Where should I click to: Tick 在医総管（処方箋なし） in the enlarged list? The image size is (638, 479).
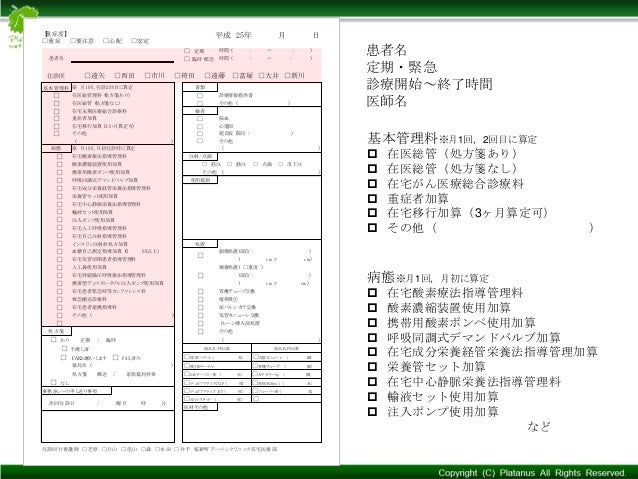pyautogui.click(x=372, y=168)
